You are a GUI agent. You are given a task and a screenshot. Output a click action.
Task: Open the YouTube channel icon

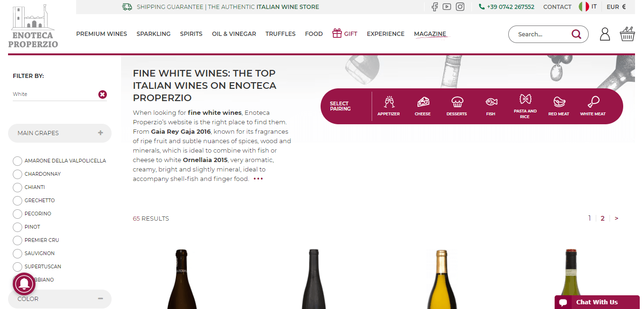click(x=447, y=7)
